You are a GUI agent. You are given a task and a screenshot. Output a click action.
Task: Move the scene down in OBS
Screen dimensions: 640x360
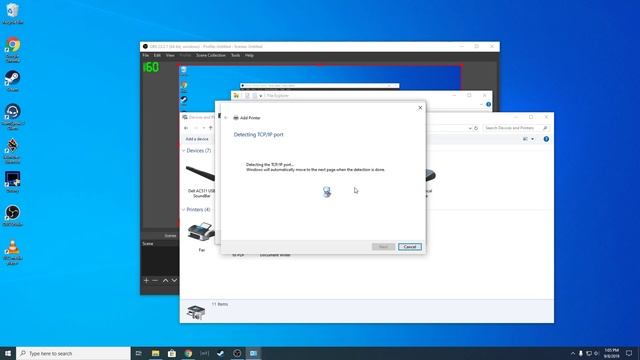click(x=174, y=280)
